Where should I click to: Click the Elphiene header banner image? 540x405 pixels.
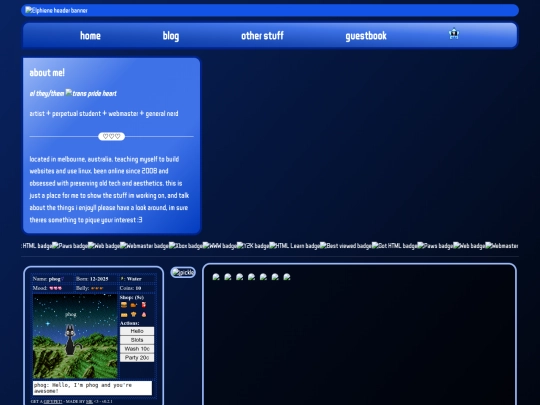56,10
